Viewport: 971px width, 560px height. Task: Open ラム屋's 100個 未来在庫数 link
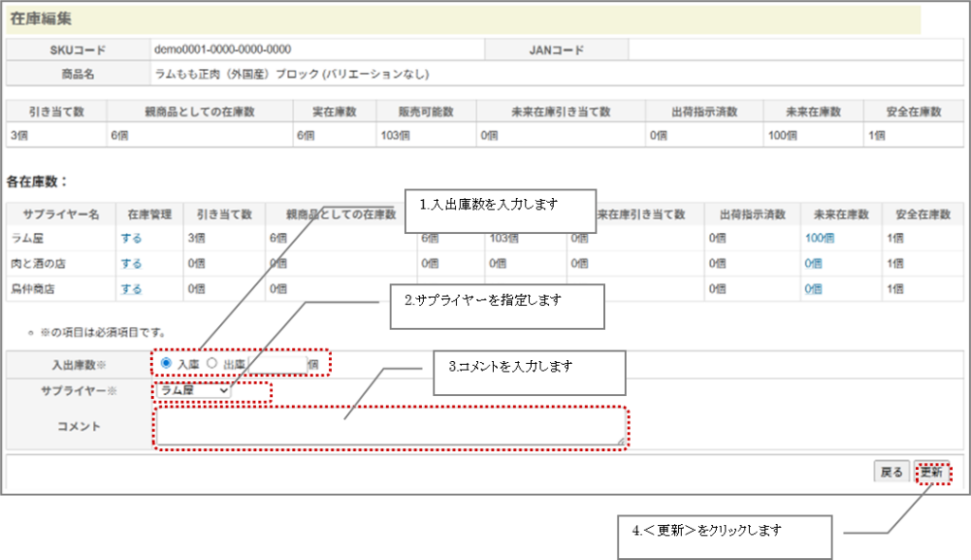(819, 238)
